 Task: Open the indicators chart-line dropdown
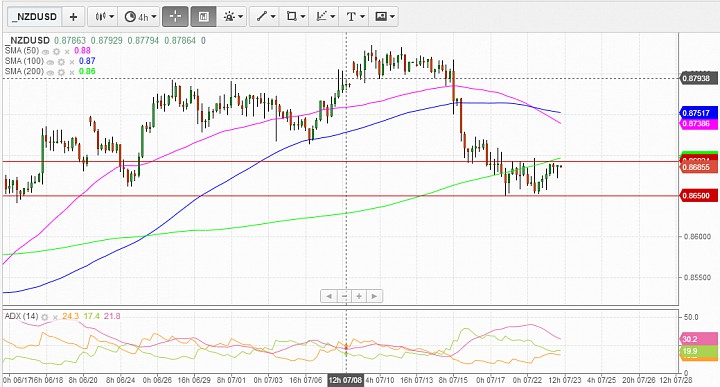tap(325, 17)
